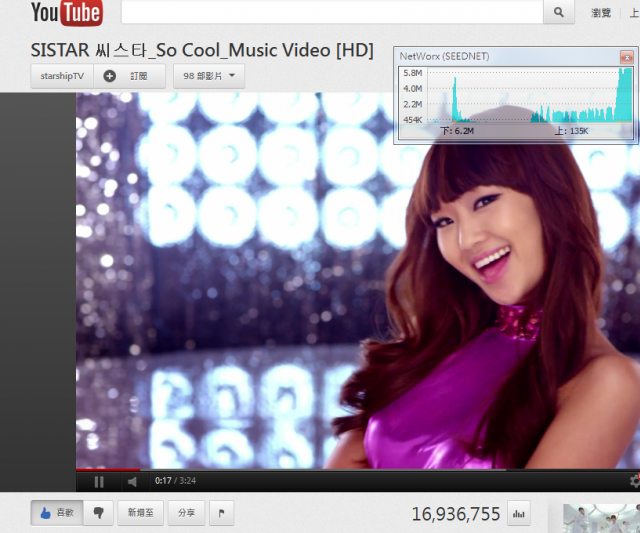
Task: Click the 上: 135K upload readout
Action: click(571, 131)
